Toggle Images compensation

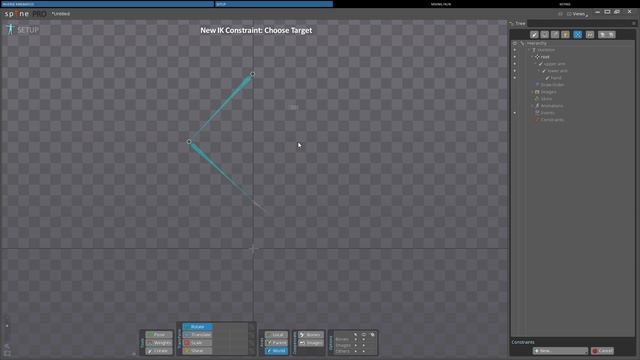311,343
